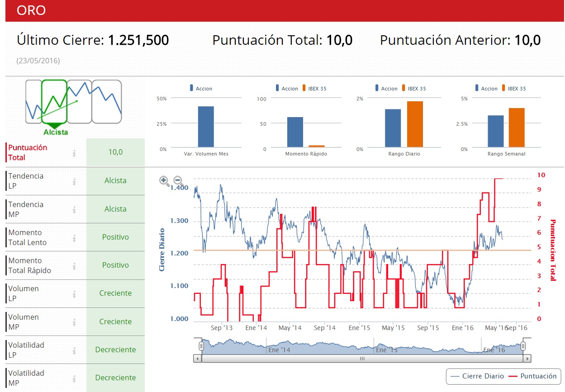Toggle Accion legend in Var. Volumen Mes chart
565x392 pixels.
201,89
